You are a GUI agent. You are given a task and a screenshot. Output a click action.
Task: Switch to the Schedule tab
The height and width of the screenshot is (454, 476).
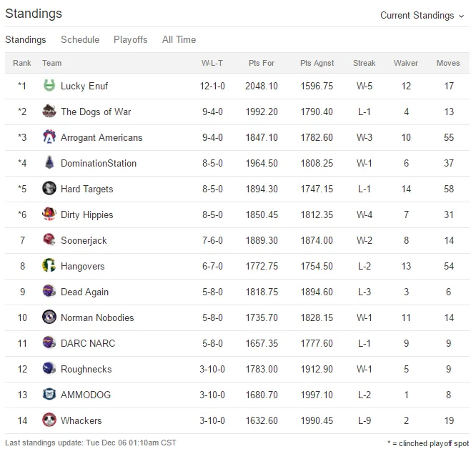coord(80,39)
